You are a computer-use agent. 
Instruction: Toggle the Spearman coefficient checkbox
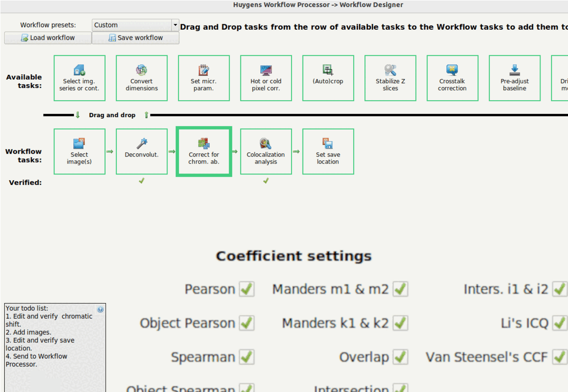click(247, 357)
